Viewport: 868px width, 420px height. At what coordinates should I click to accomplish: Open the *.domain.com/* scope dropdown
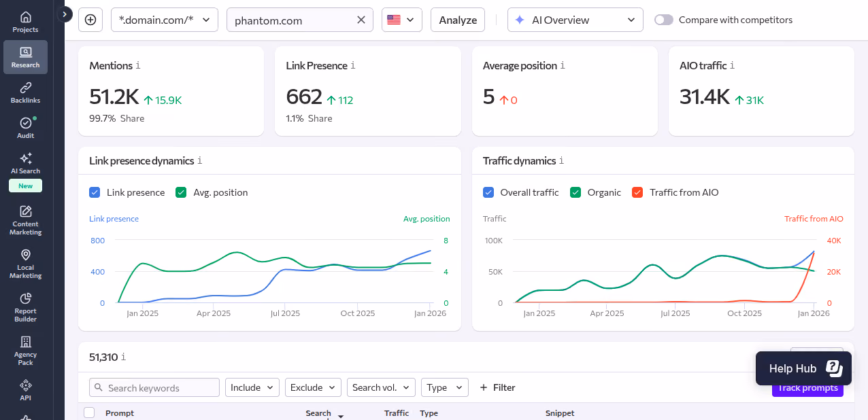[165, 20]
